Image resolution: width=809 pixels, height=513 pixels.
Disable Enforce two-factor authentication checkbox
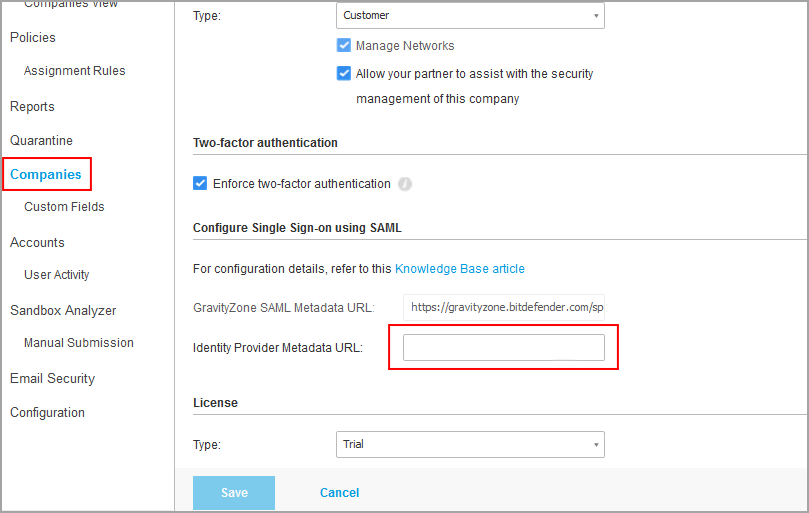coord(200,184)
